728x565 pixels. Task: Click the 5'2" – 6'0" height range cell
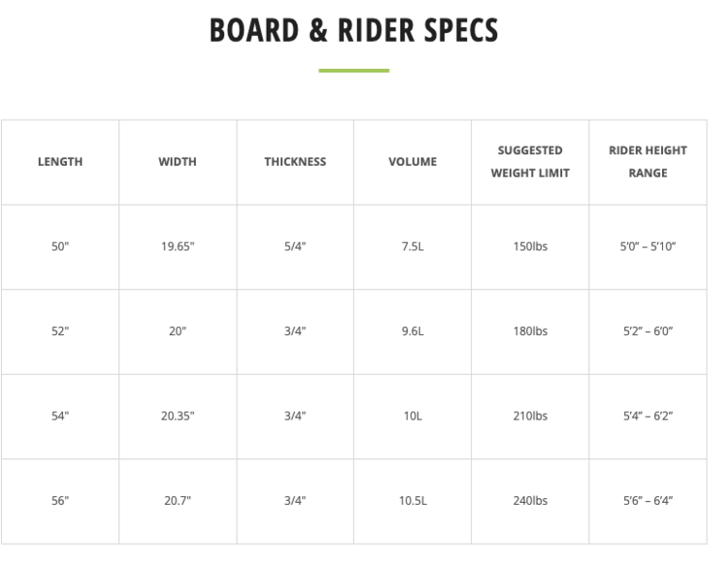[647, 331]
